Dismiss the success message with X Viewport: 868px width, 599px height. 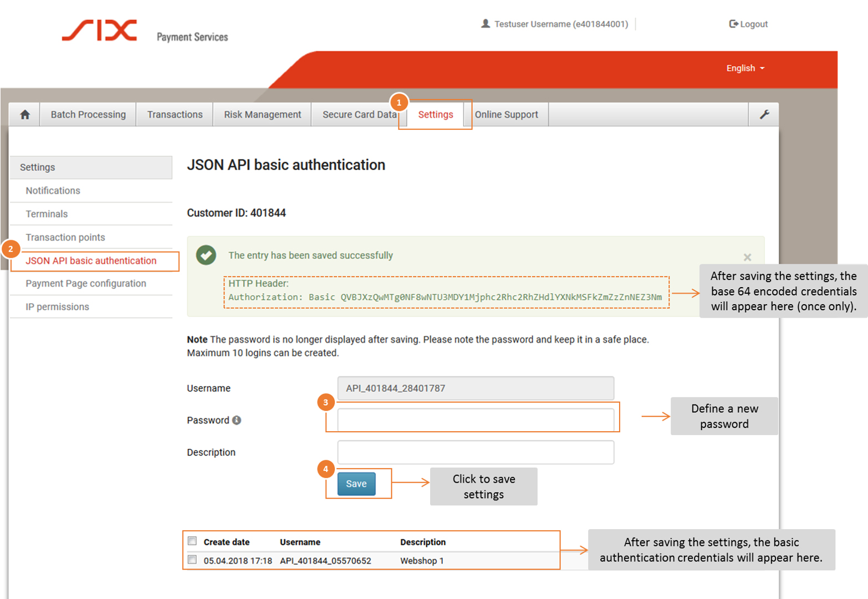tap(747, 257)
